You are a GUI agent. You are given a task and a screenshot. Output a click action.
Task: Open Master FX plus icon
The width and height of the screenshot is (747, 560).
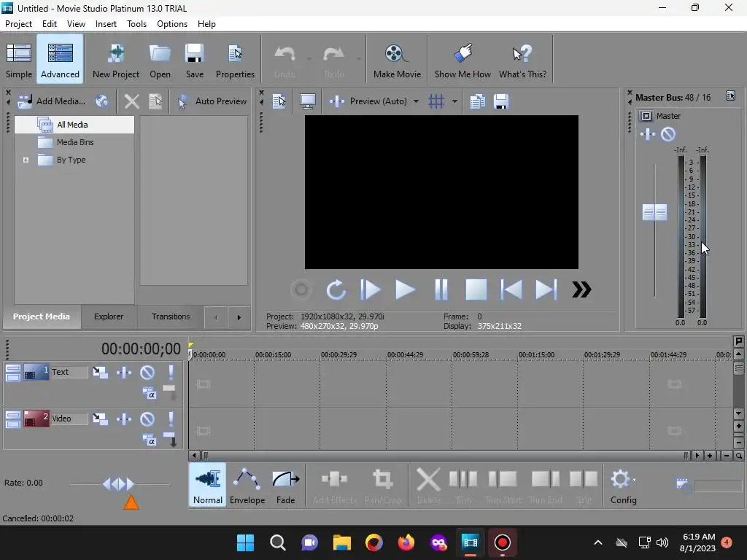click(x=648, y=134)
